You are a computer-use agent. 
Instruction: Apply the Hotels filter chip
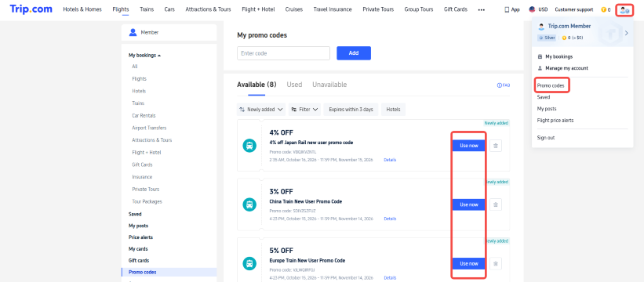(394, 110)
